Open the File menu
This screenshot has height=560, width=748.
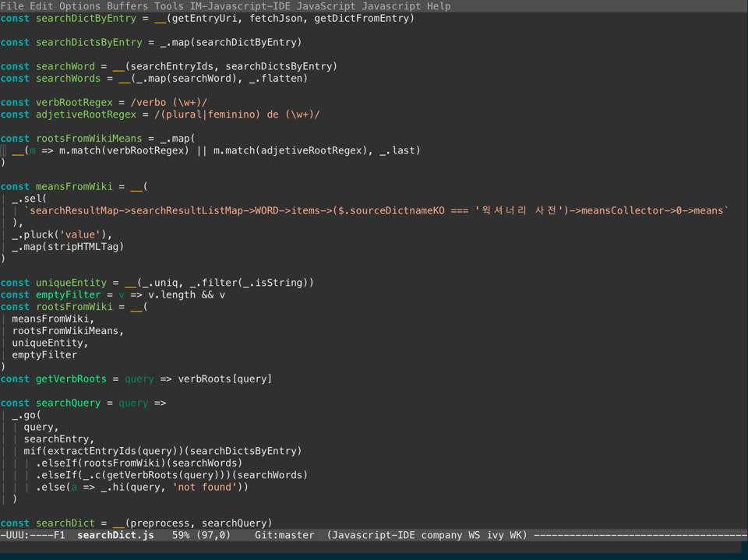12,6
